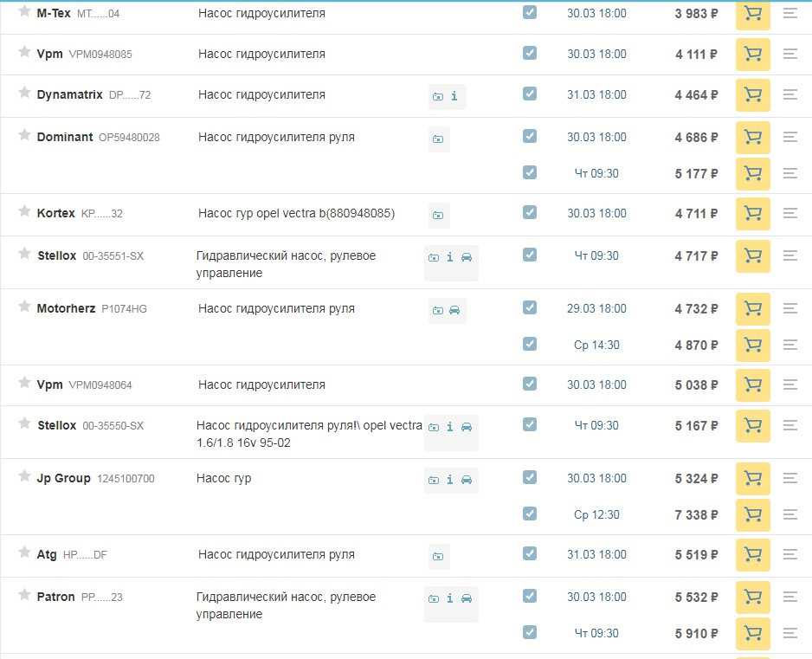Screen dimensions: 812x659
Task: Add the 5 910 ₽ offer to cart
Action: click(x=752, y=634)
